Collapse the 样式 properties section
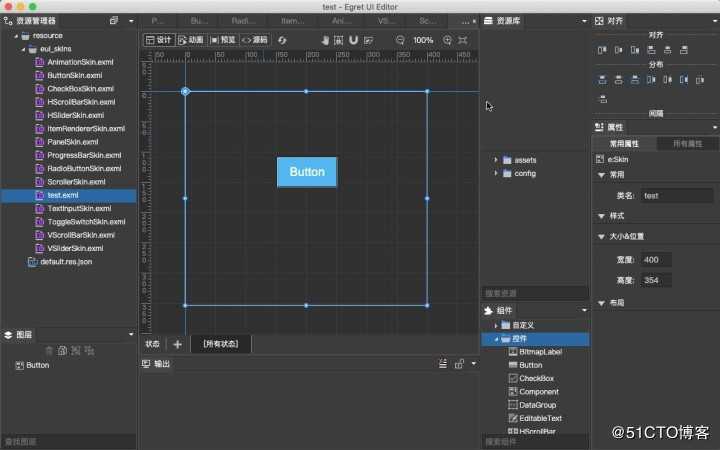Screen dimensions: 720x450 (602, 216)
